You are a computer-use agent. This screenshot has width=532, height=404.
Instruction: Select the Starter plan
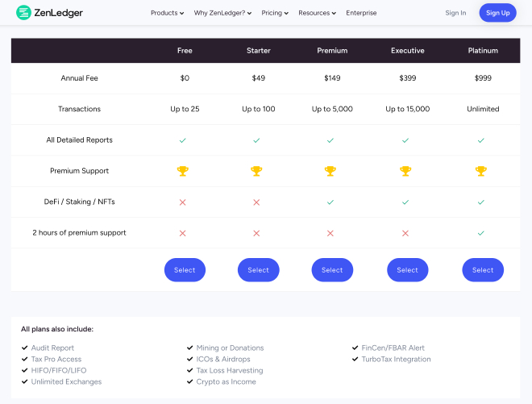pos(259,270)
